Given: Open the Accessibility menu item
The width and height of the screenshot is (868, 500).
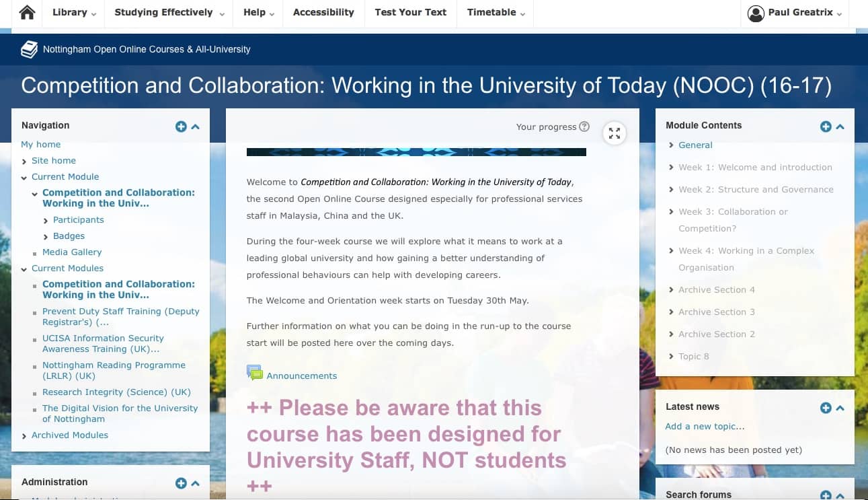Looking at the screenshot, I should click(323, 13).
